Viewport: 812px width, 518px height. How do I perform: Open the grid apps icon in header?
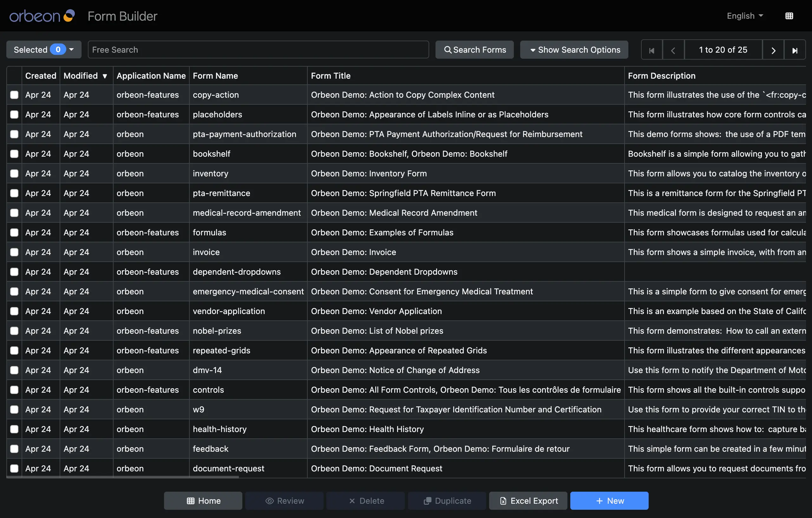point(789,16)
